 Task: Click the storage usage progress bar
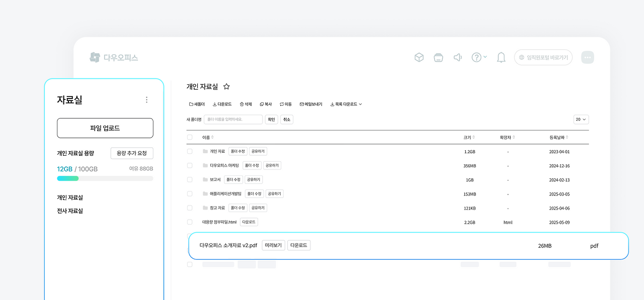tap(105, 178)
